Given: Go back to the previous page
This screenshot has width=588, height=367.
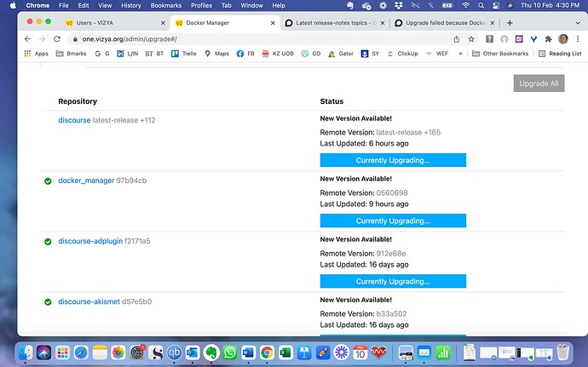Looking at the screenshot, I should pyautogui.click(x=27, y=39).
